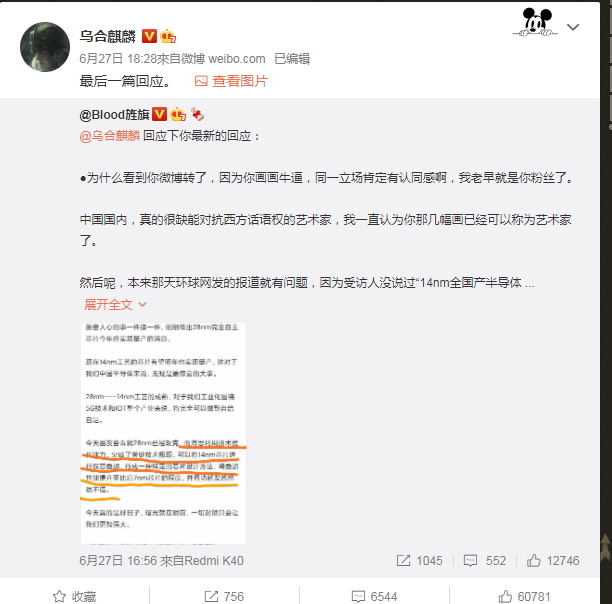Toggle 收藏 star to favorite the post
This screenshot has width=612, height=604.
[x=75, y=596]
